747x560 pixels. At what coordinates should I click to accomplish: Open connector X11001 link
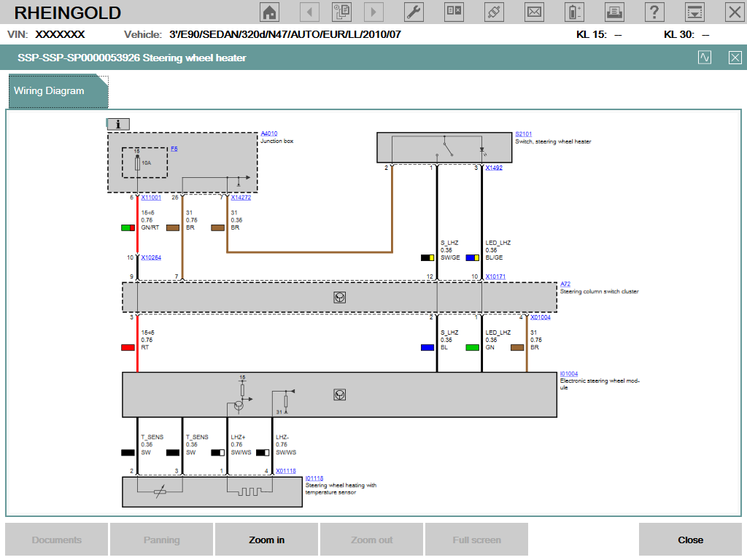151,198
